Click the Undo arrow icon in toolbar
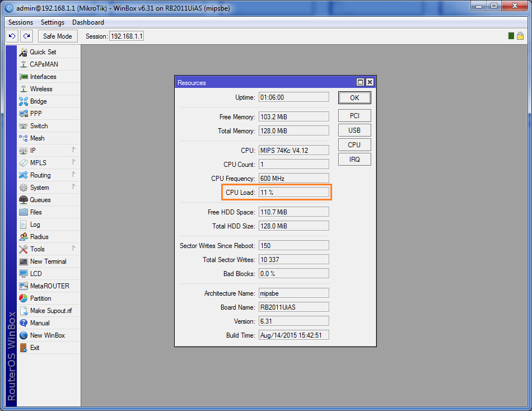 (x=12, y=36)
